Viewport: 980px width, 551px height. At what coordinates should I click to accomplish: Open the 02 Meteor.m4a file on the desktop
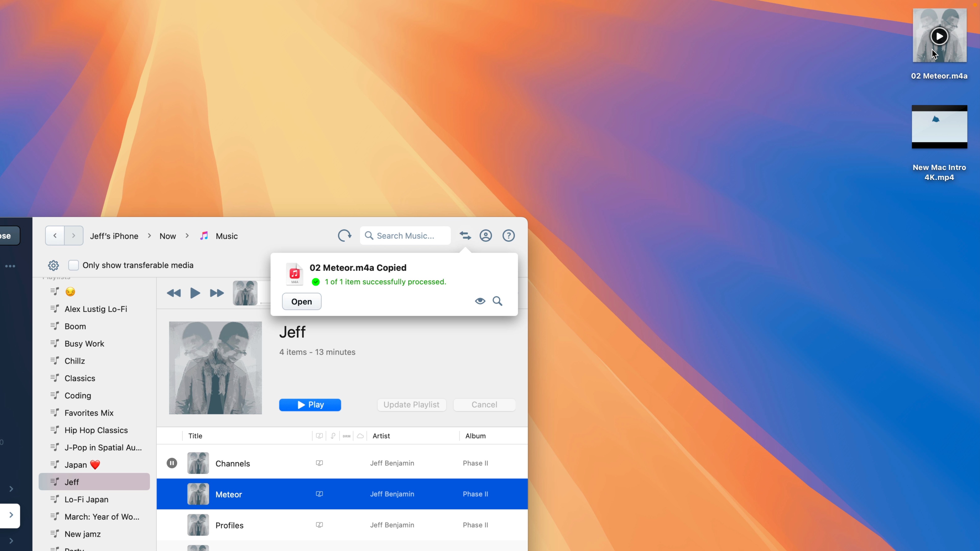(939, 35)
